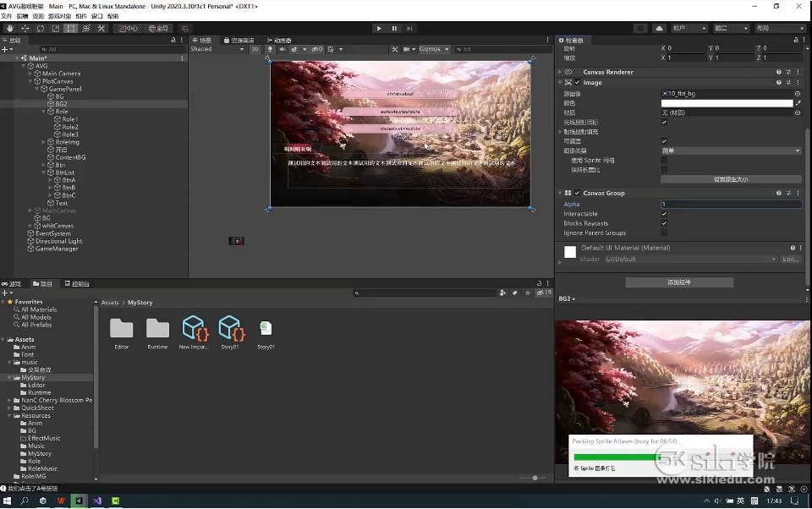
Task: Switch to the Asset Store tab
Action: 239,40
